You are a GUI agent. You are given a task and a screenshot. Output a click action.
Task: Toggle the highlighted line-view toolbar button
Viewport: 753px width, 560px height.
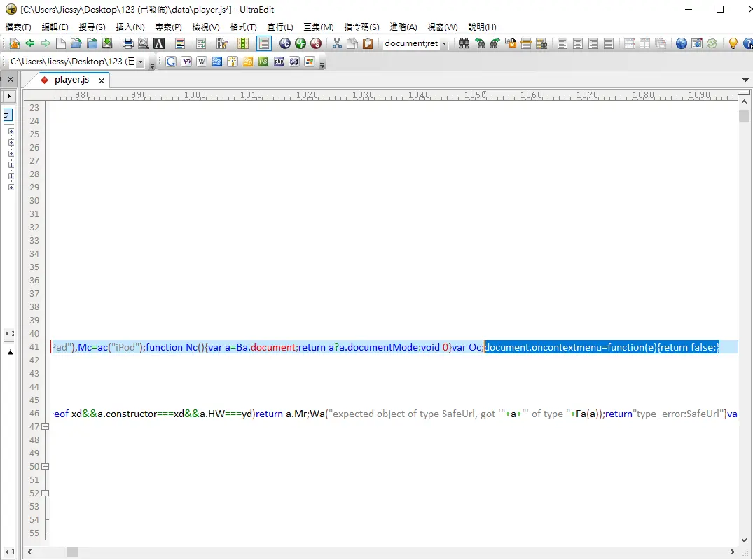tap(264, 43)
